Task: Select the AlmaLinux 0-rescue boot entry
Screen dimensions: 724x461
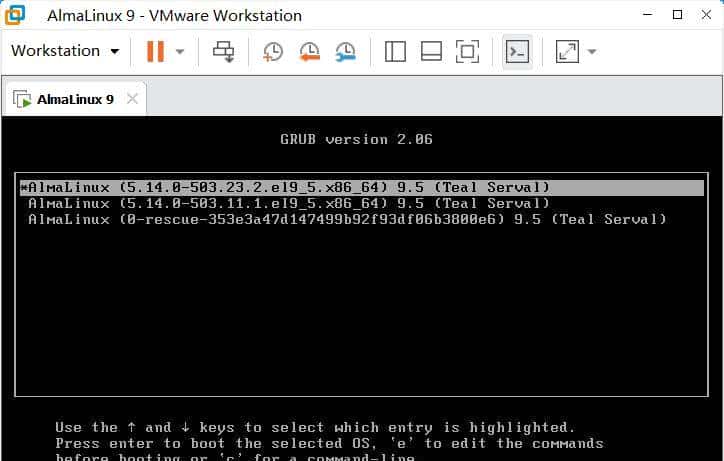Action: [x=362, y=219]
